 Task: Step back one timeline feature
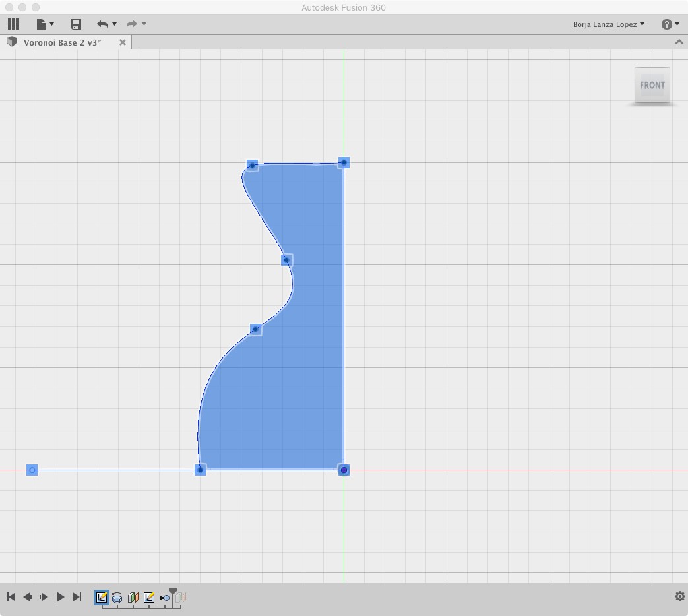[x=27, y=597]
